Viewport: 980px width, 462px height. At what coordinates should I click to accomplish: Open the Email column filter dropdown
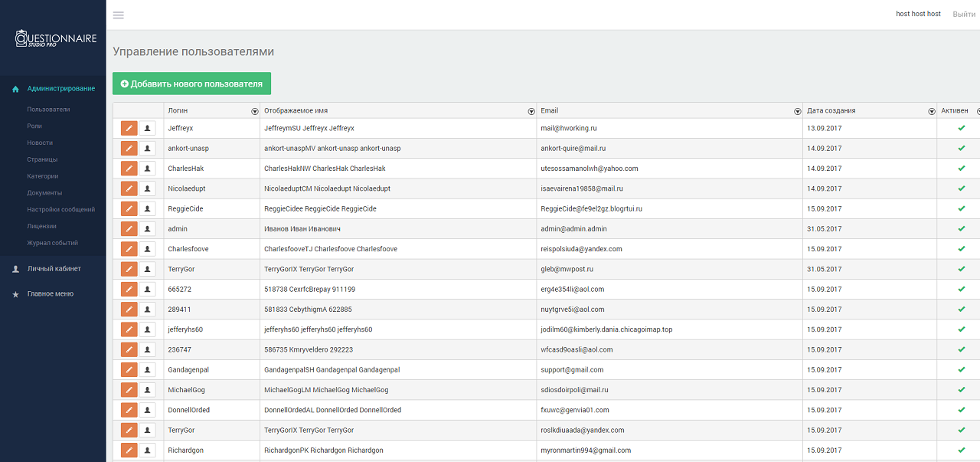tap(797, 111)
